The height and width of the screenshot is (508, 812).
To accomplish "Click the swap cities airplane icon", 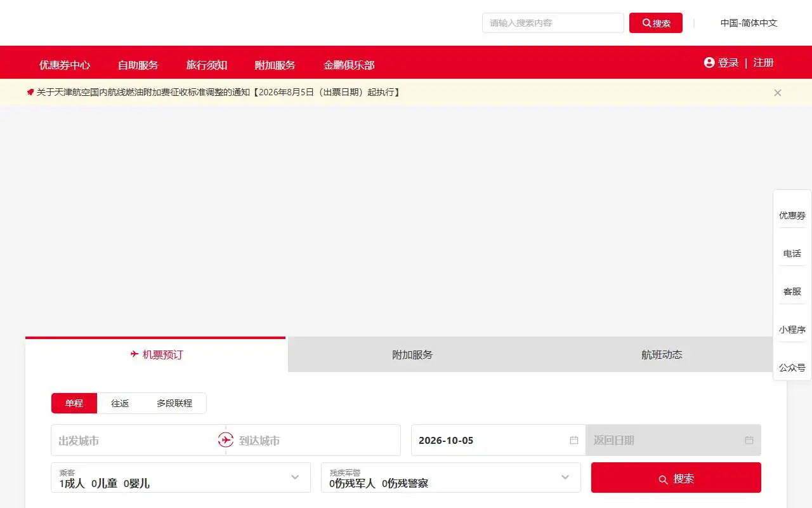I will pos(226,439).
